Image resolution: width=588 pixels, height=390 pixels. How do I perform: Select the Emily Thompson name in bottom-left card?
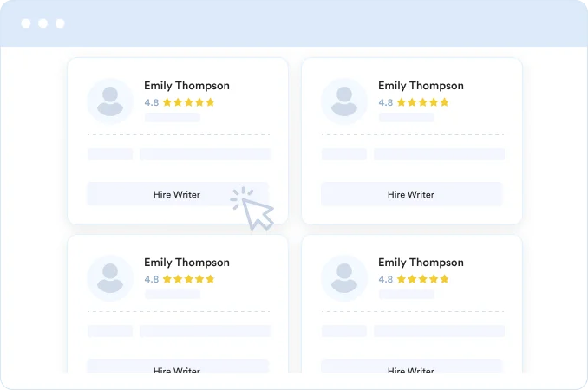click(186, 263)
